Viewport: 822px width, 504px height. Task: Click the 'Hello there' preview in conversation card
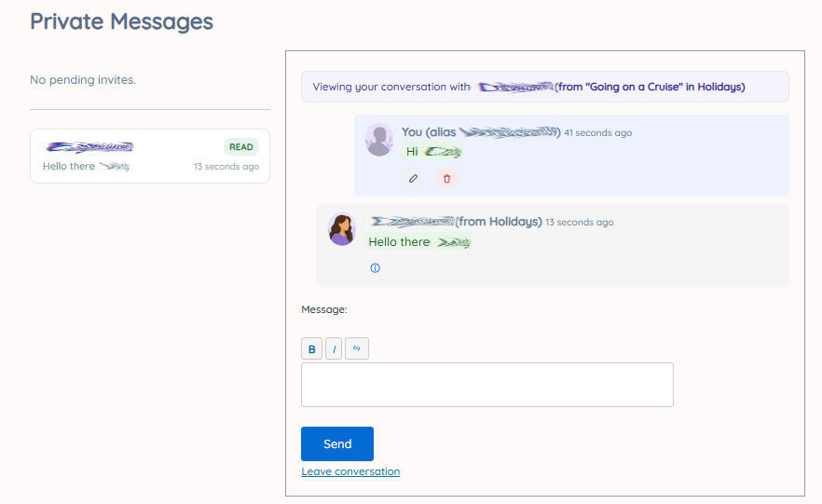tap(69, 166)
